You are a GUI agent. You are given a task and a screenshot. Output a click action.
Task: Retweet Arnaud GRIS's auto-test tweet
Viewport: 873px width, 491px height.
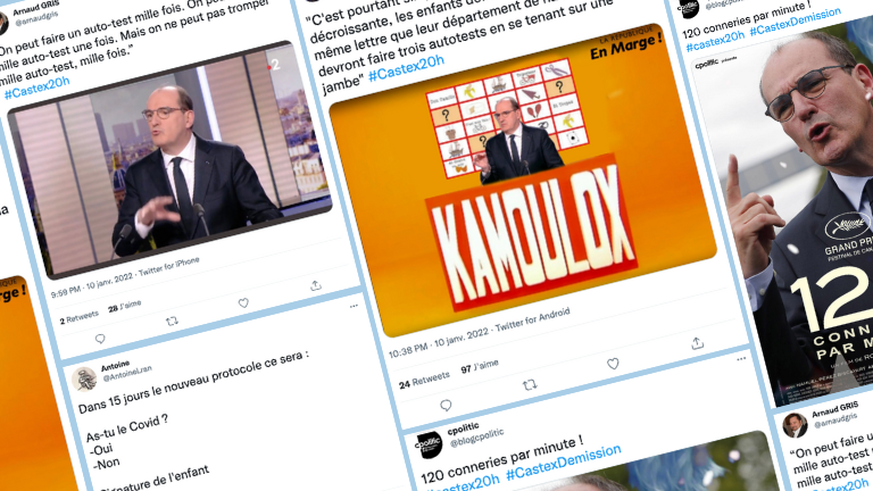(172, 321)
